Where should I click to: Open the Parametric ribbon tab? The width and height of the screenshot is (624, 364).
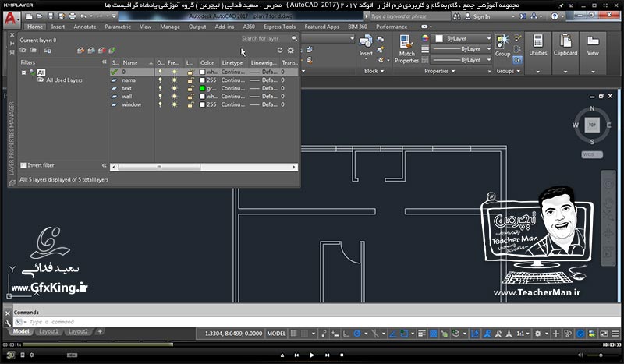click(118, 27)
